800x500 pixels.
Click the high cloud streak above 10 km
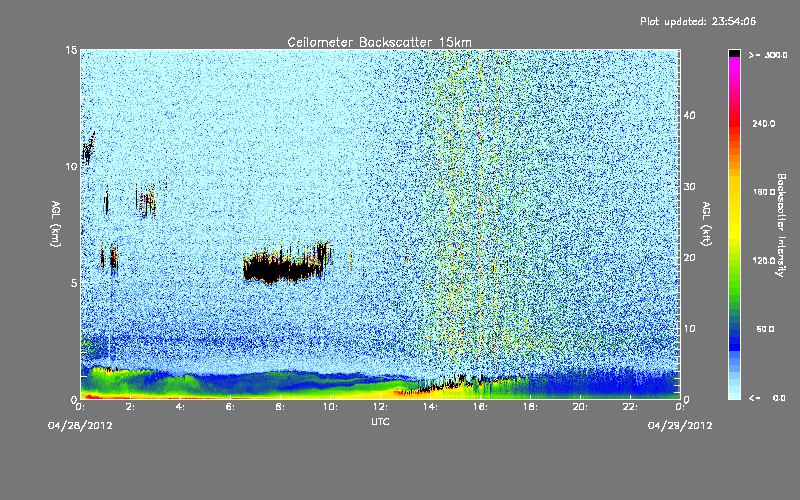tap(89, 148)
